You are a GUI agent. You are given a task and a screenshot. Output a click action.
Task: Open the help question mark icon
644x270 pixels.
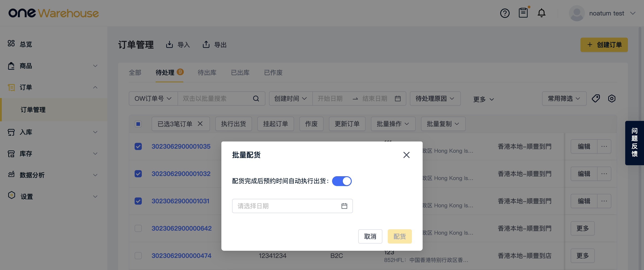(505, 13)
